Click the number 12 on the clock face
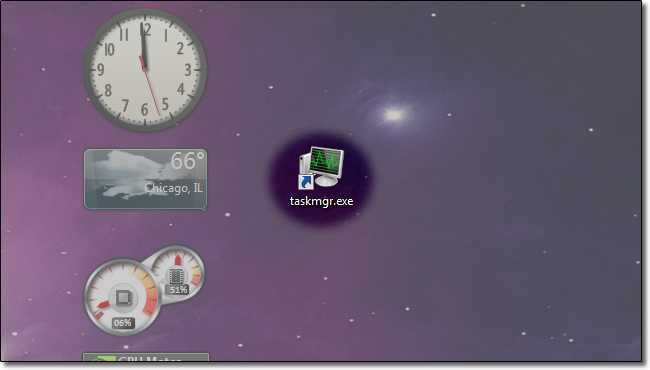Viewport: 650px width, 370px height. [146, 29]
